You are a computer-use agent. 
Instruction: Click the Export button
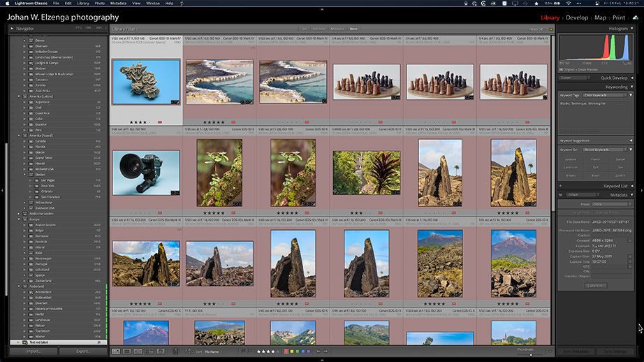pos(83,352)
